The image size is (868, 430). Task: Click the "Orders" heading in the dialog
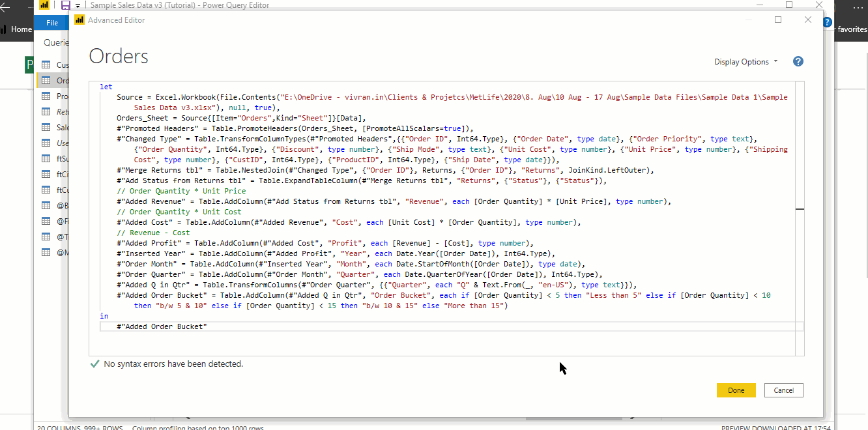point(119,56)
